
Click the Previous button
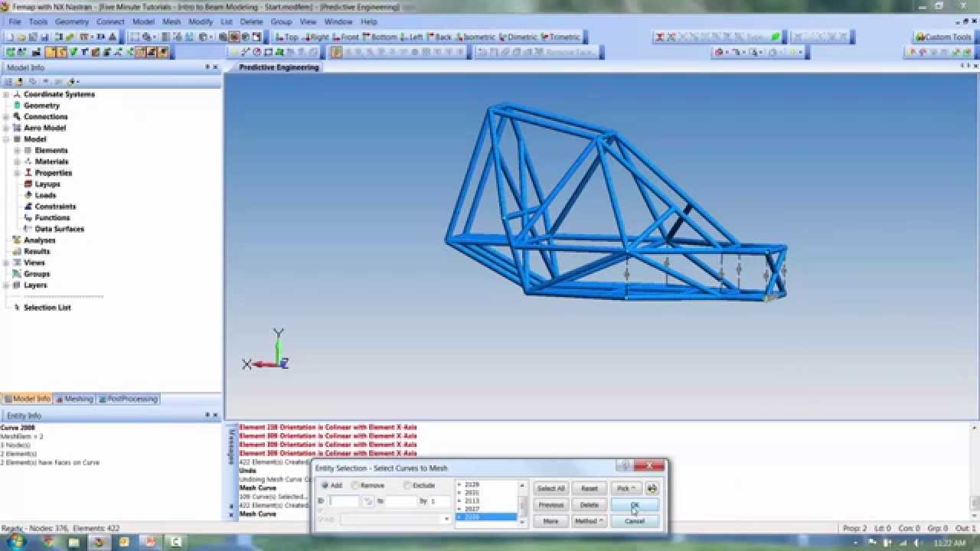(x=550, y=505)
